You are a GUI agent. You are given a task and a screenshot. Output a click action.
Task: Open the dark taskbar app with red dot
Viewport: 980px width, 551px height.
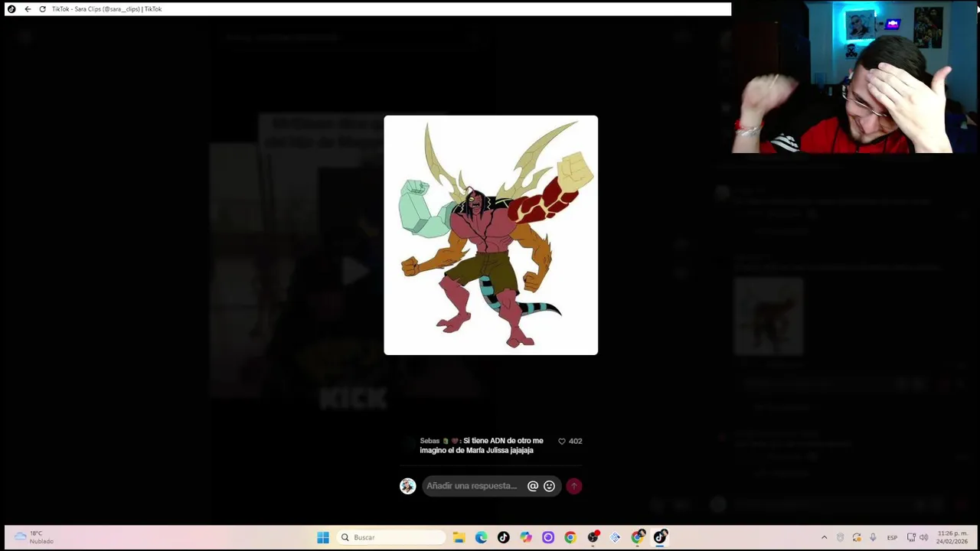pyautogui.click(x=593, y=537)
